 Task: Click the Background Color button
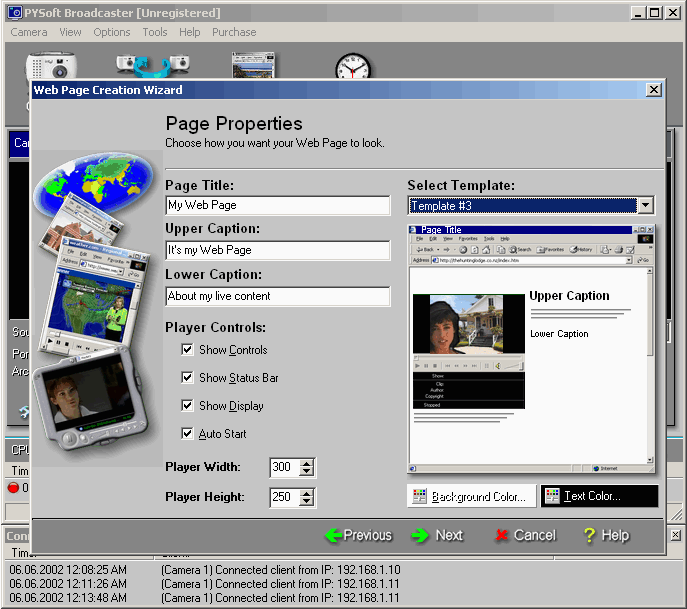[x=471, y=496]
